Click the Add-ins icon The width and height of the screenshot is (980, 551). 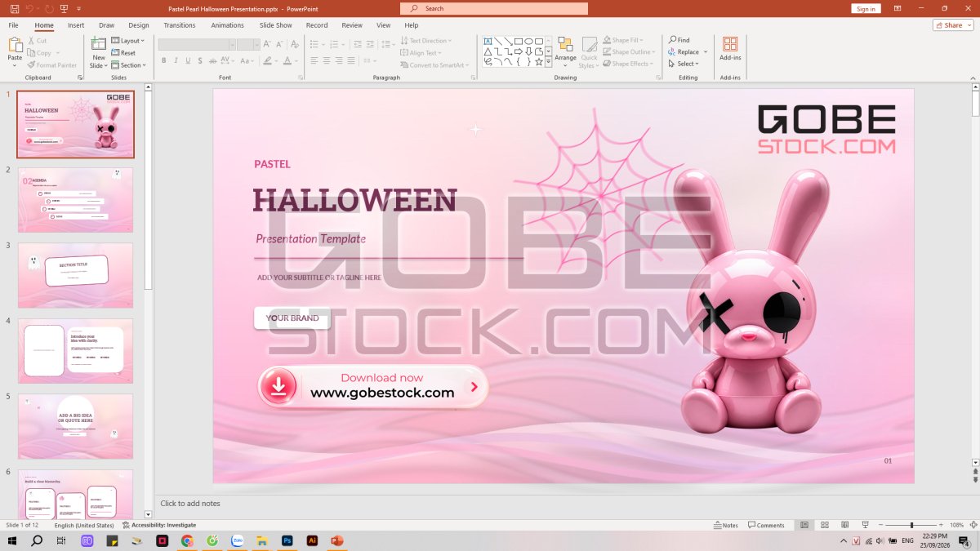click(730, 44)
